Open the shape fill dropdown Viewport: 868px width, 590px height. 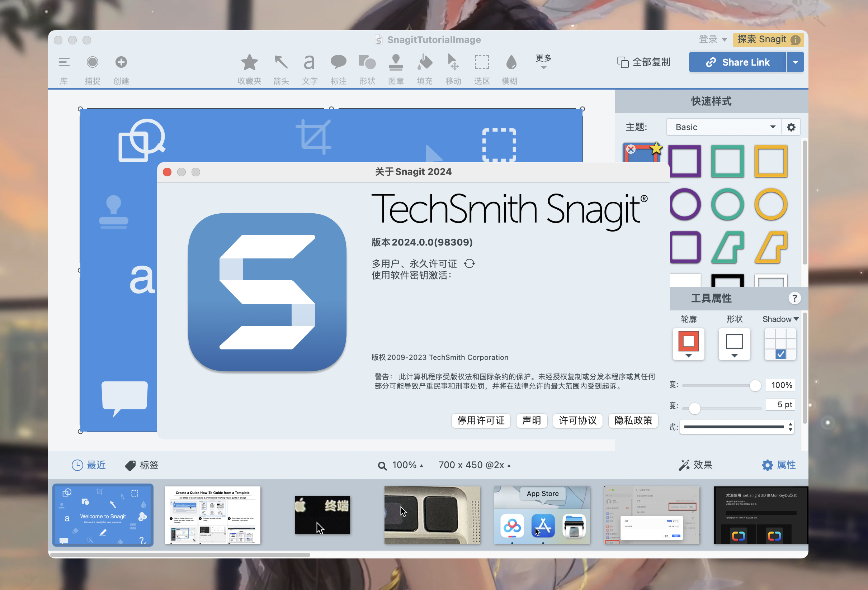(734, 344)
